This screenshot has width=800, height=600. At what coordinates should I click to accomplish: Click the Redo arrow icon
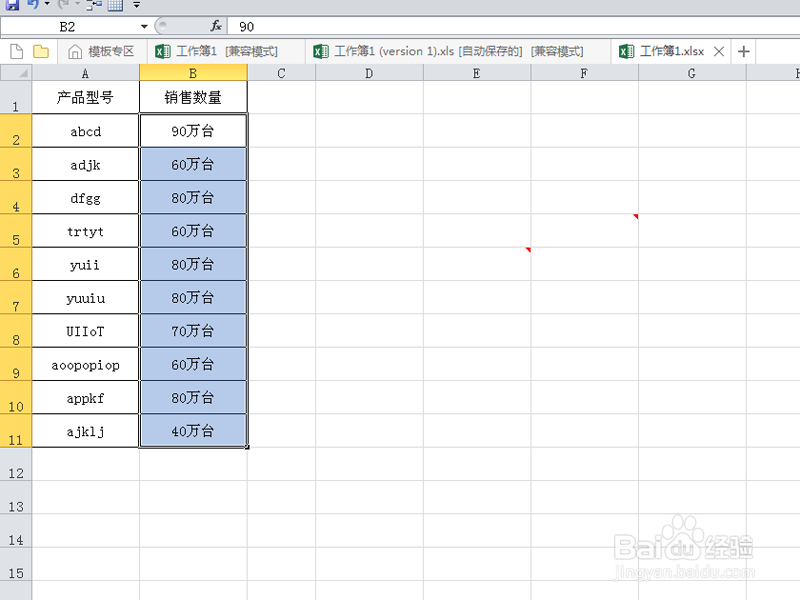click(64, 4)
